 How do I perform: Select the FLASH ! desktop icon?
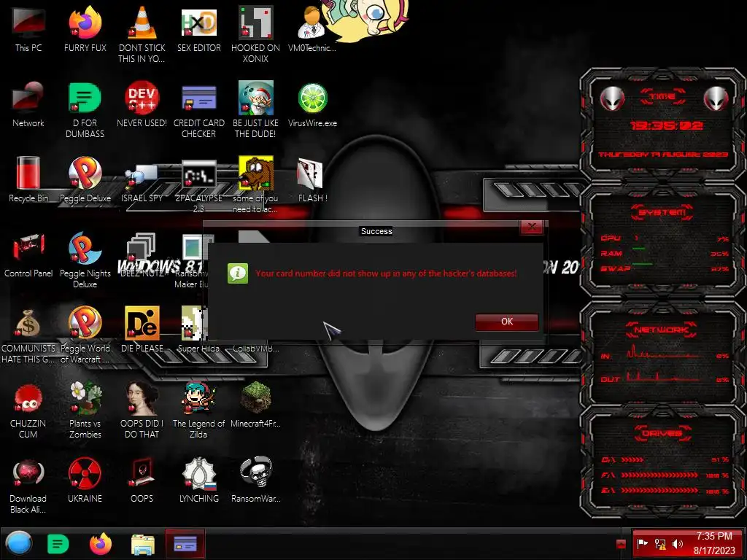(x=312, y=179)
